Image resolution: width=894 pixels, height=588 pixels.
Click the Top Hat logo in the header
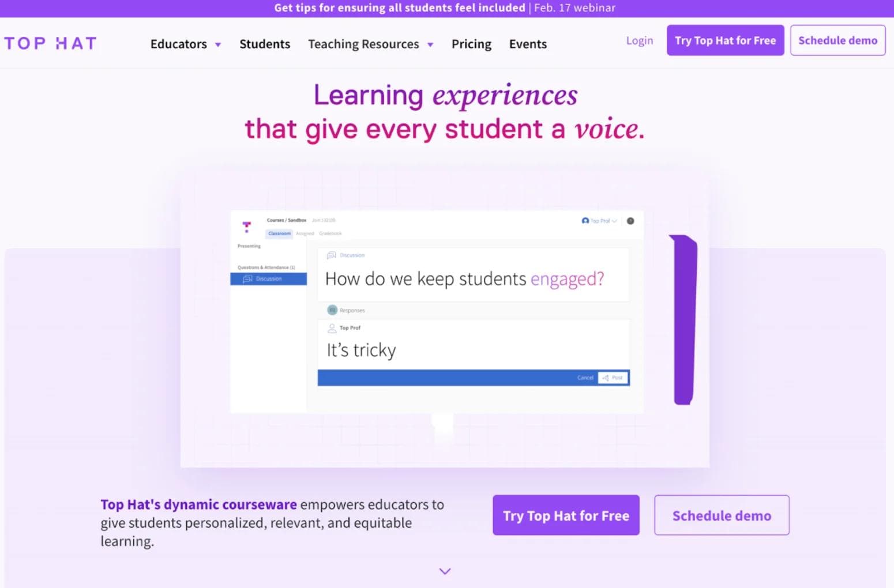51,42
